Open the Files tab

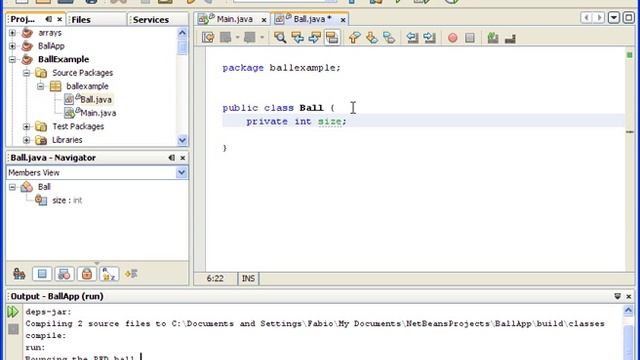[x=81, y=20]
